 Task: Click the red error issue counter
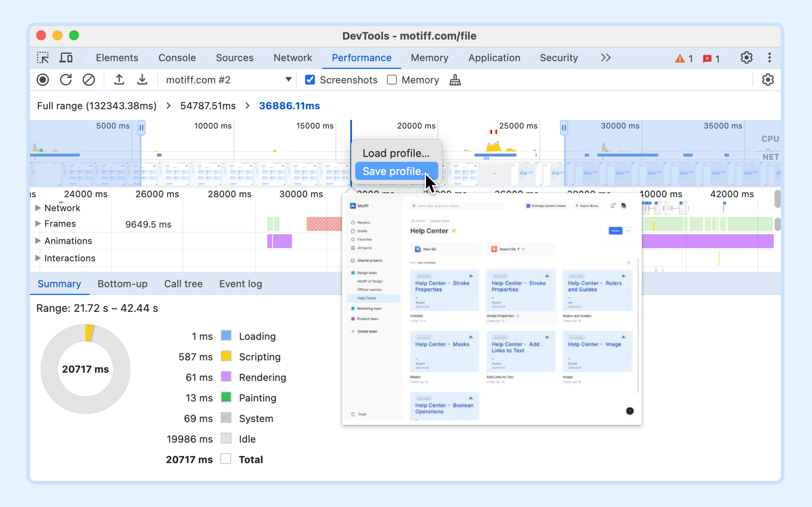point(711,59)
